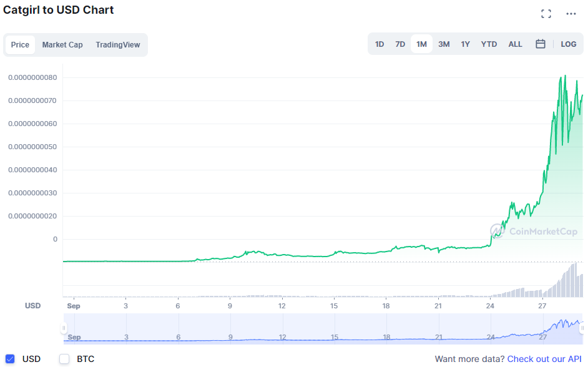Switch to the TradingView tab
Screen dimensions: 588x367
118,44
